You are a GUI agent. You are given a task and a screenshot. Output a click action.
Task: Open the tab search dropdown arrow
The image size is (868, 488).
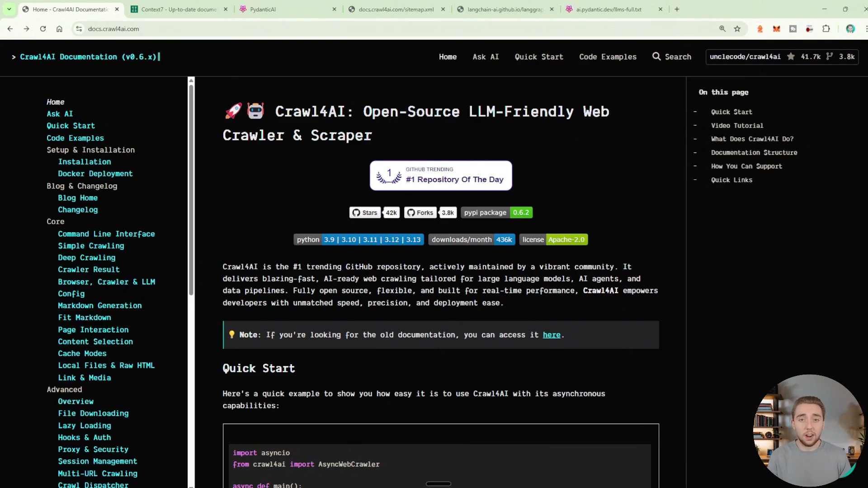point(9,9)
